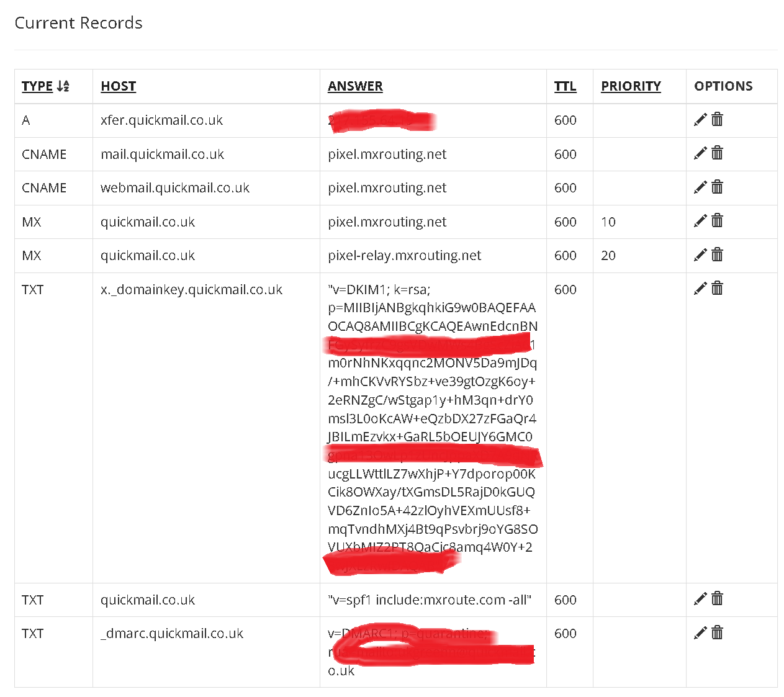Edit the xfer.quickmail.co.uk A record

(x=700, y=120)
